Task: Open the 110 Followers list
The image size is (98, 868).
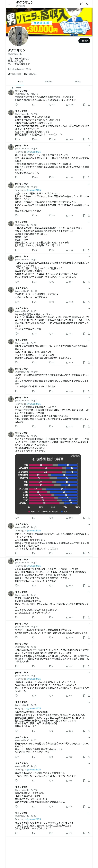Action: pyautogui.click(x=30, y=74)
